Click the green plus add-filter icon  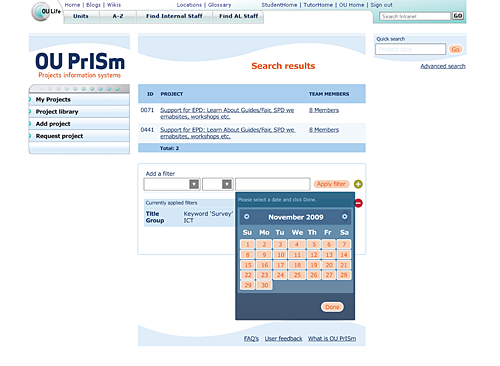(358, 184)
